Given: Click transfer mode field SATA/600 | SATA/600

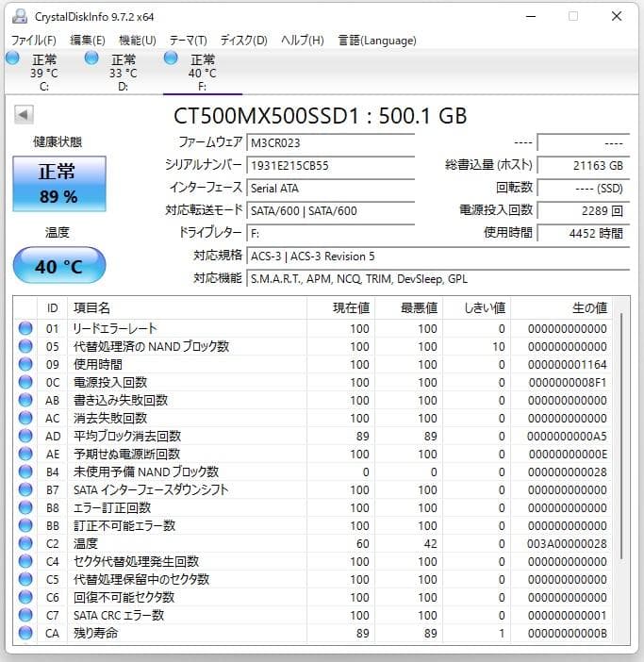Looking at the screenshot, I should 331,210.
